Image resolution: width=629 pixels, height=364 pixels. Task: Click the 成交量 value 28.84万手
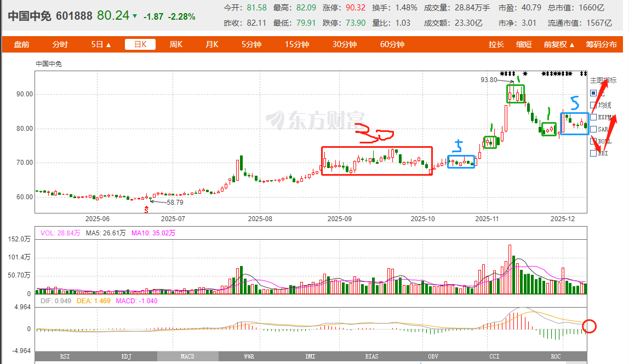(x=472, y=8)
